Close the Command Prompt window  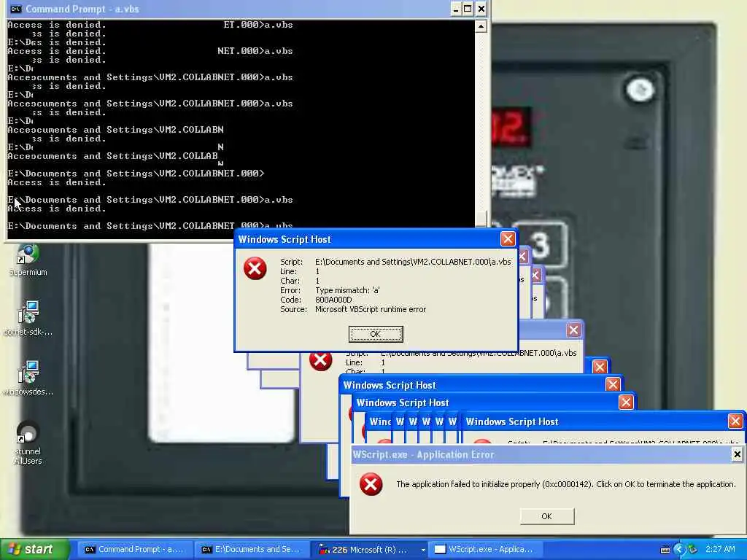(481, 9)
